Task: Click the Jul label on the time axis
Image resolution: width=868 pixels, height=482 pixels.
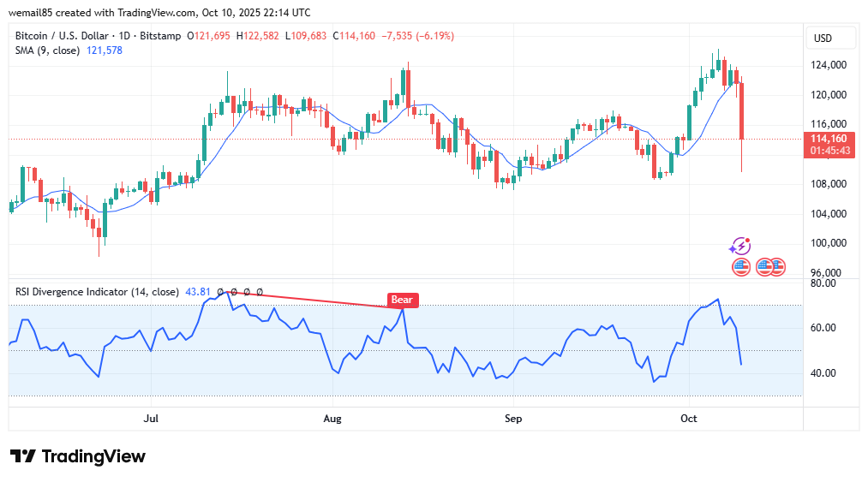Action: coord(152,419)
